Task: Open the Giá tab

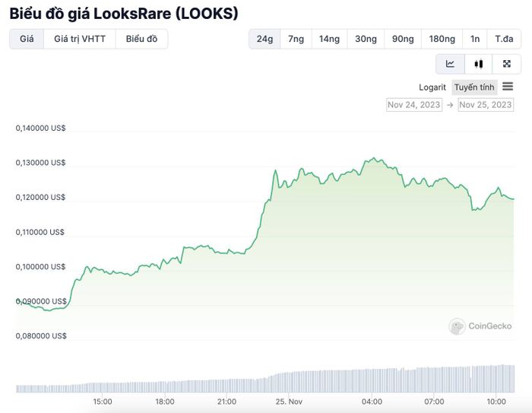Action: (27, 39)
